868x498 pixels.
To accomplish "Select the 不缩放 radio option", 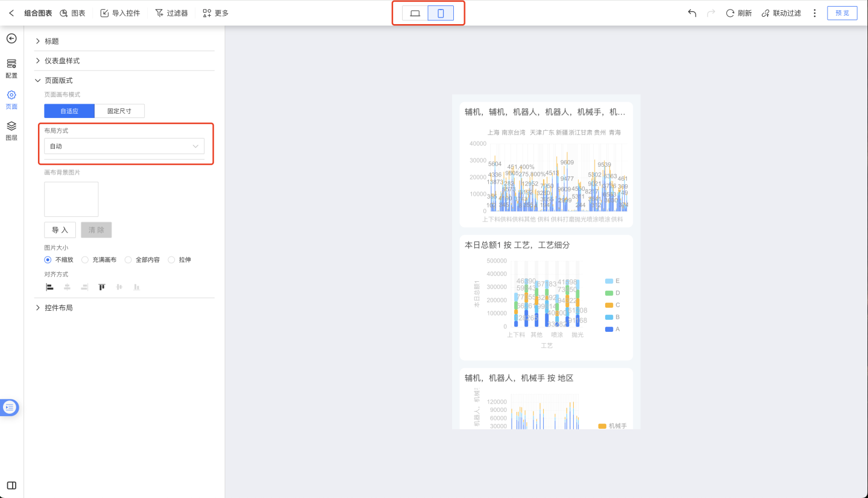I will (x=48, y=260).
